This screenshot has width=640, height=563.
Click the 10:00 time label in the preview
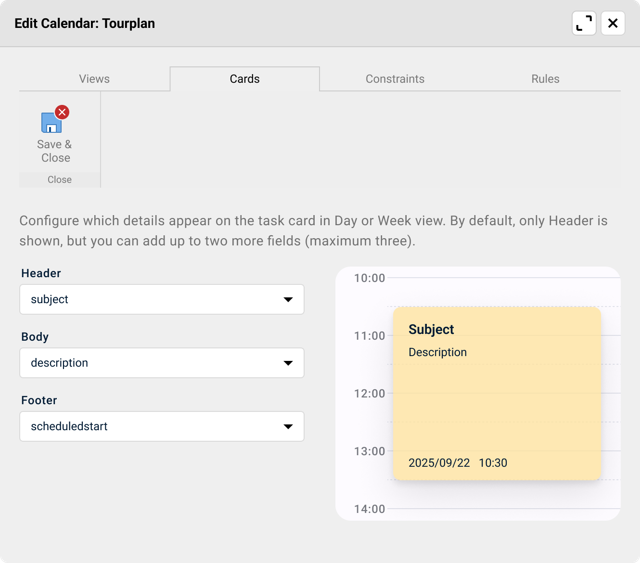[x=369, y=278]
